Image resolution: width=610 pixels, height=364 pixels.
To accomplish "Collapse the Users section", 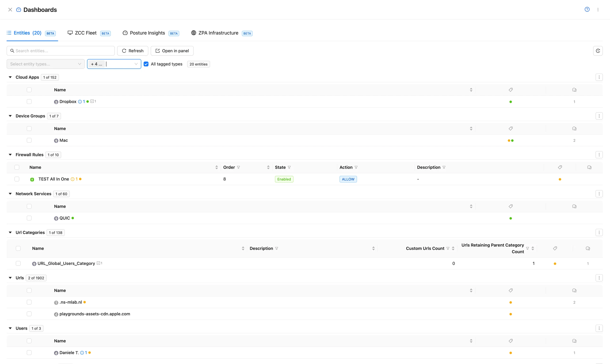I will [x=10, y=329].
